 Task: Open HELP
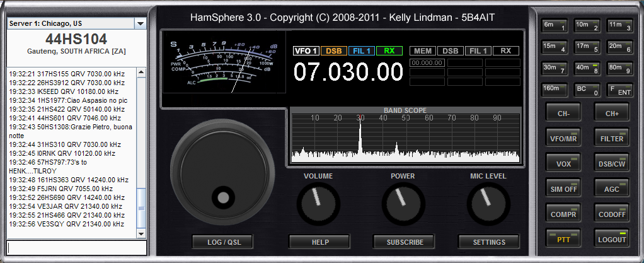tap(319, 242)
